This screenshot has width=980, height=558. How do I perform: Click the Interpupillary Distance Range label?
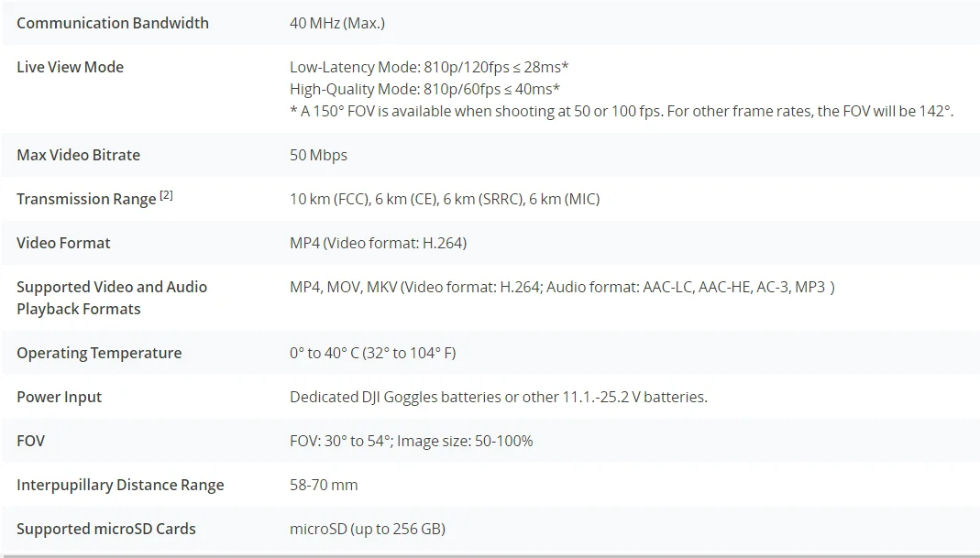click(x=120, y=485)
